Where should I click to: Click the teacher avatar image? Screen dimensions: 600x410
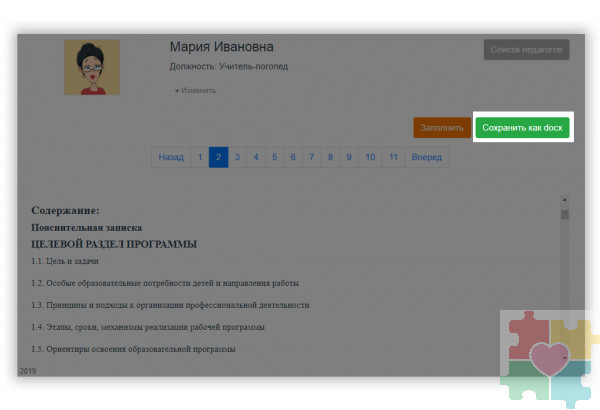(92, 67)
